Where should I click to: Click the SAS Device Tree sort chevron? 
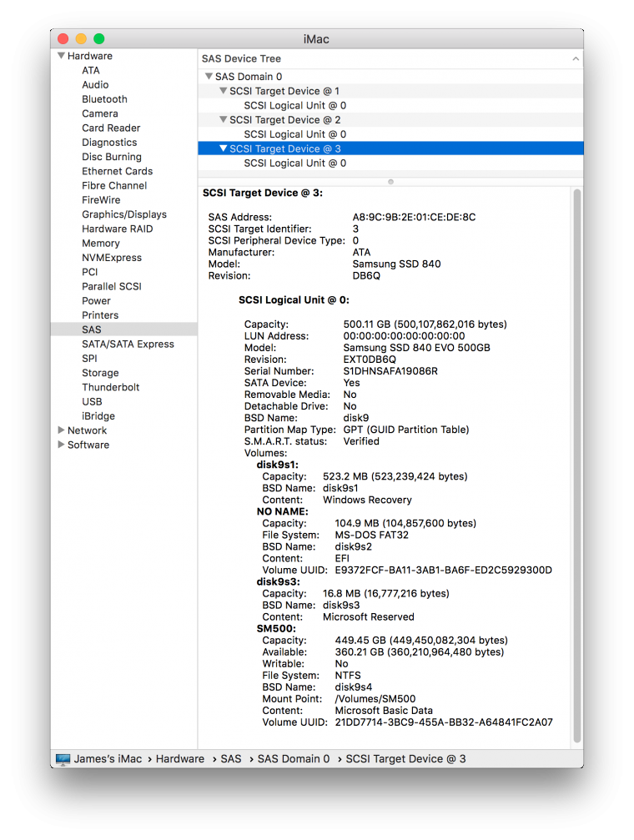point(576,59)
